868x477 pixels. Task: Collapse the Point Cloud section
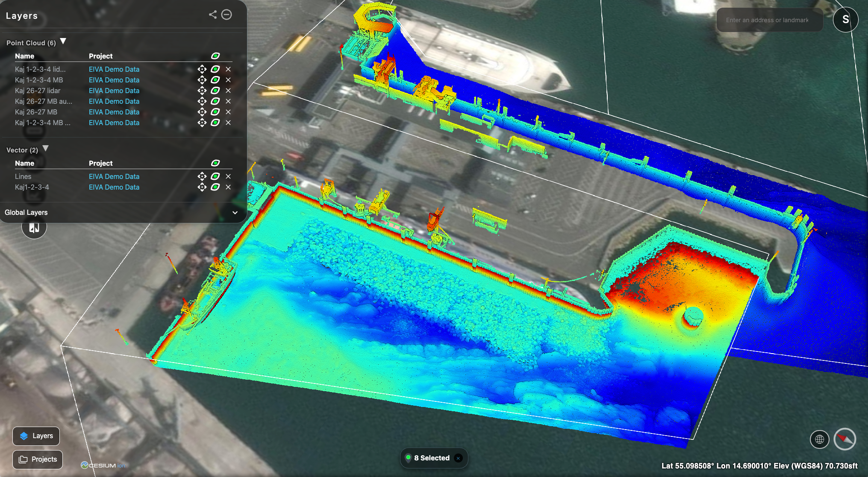click(63, 41)
